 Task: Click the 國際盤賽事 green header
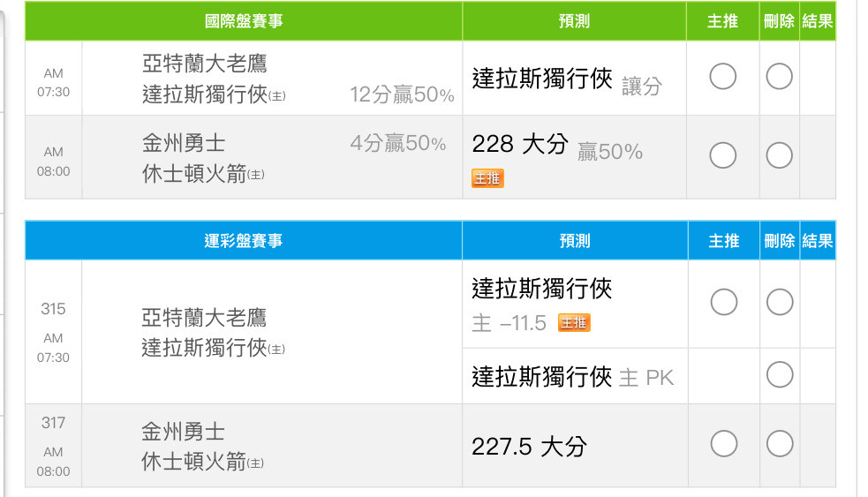point(244,21)
